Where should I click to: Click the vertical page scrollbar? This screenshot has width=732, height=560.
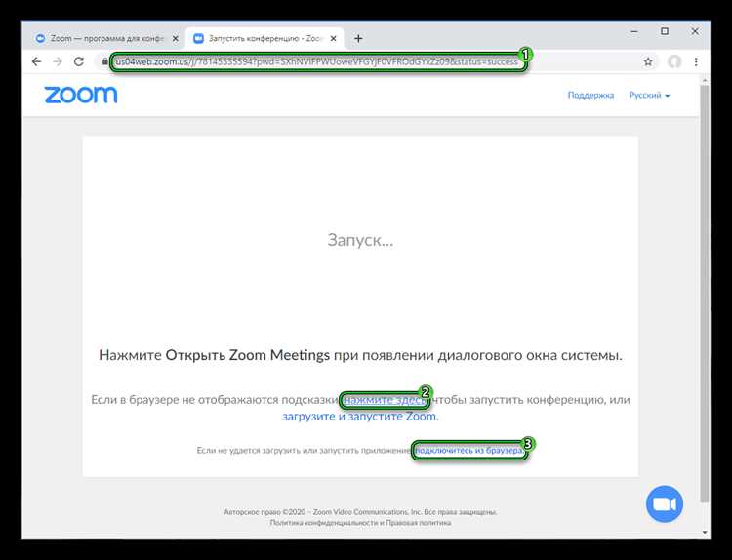(705, 294)
